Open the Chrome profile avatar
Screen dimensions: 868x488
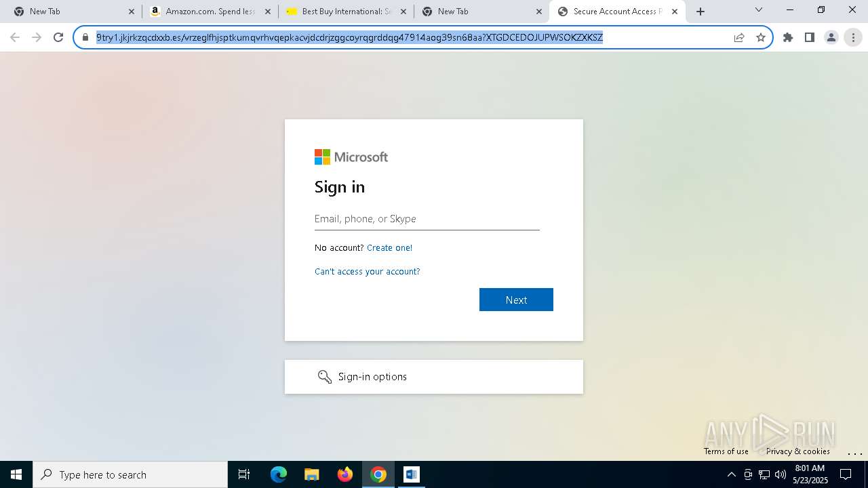click(x=831, y=38)
